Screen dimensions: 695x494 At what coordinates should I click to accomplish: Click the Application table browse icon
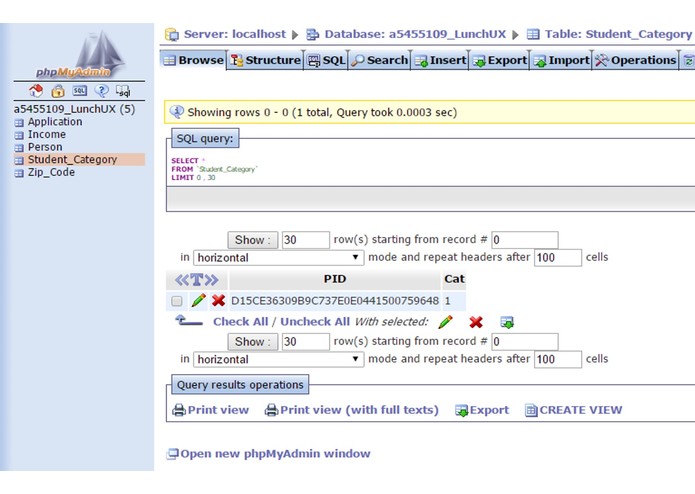tap(19, 123)
